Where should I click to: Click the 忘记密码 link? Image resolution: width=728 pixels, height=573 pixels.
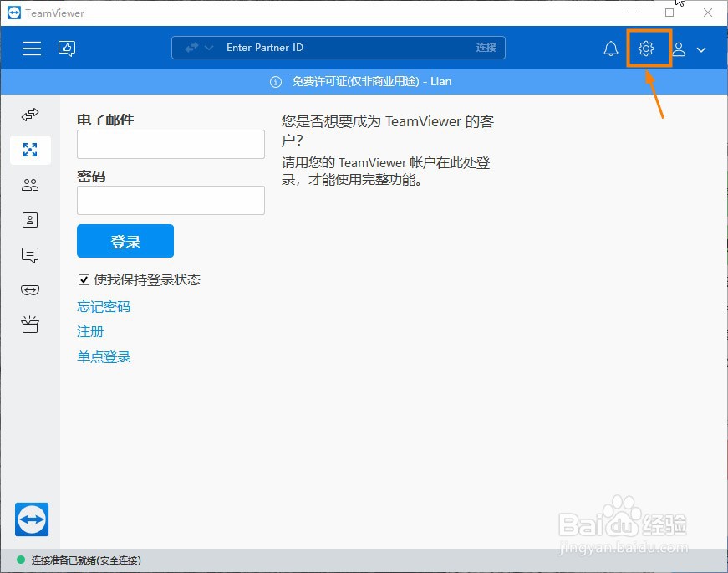tap(104, 307)
